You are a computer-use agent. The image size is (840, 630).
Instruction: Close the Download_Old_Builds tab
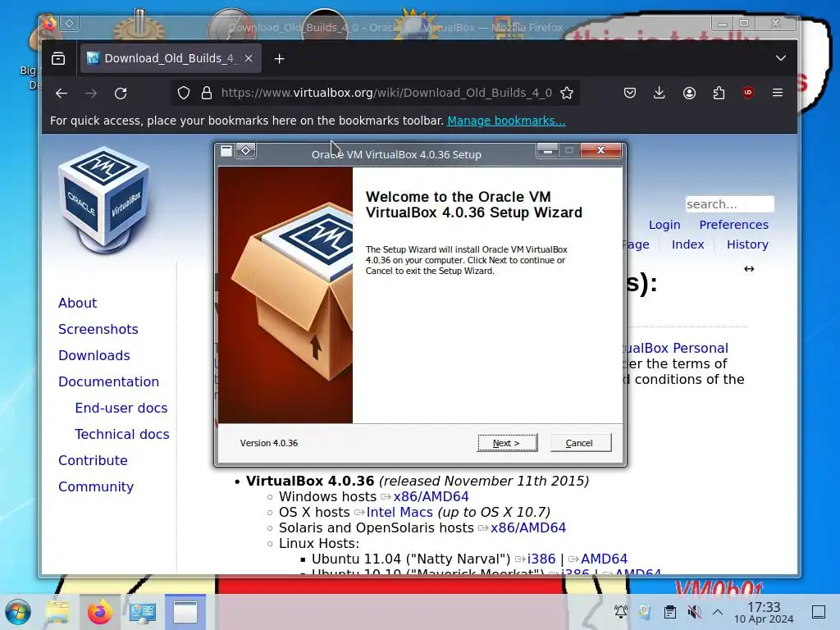point(249,58)
